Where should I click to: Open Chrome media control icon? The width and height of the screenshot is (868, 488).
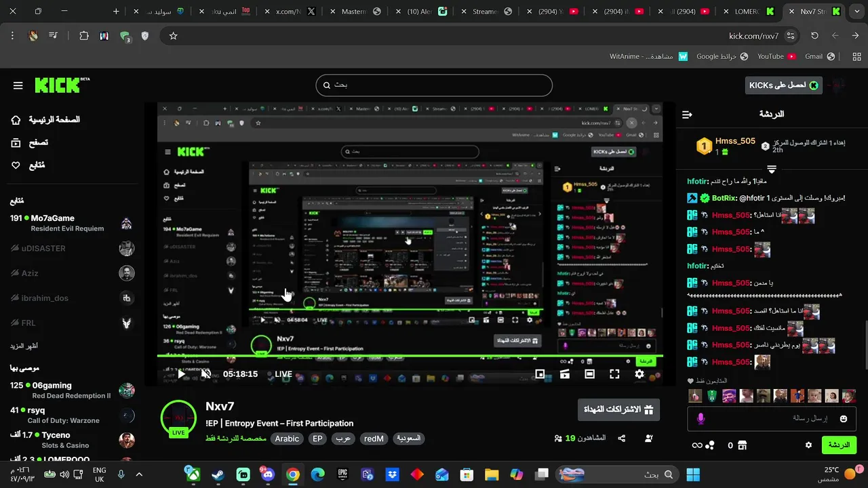[53, 36]
